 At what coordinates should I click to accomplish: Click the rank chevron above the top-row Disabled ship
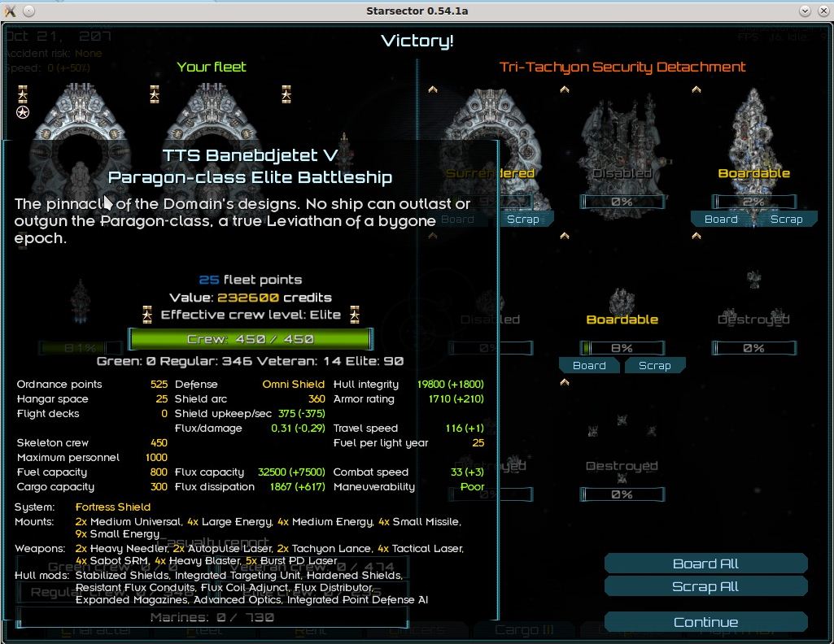565,89
